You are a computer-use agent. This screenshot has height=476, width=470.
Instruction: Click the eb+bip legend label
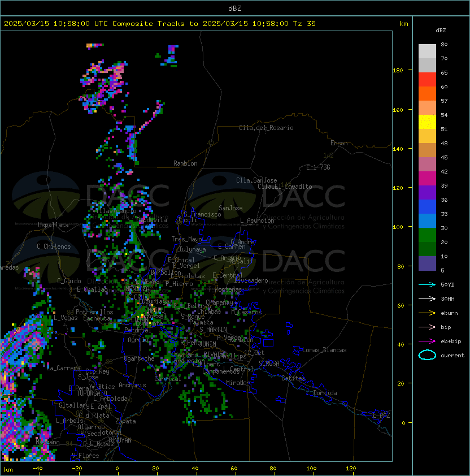tap(451, 341)
